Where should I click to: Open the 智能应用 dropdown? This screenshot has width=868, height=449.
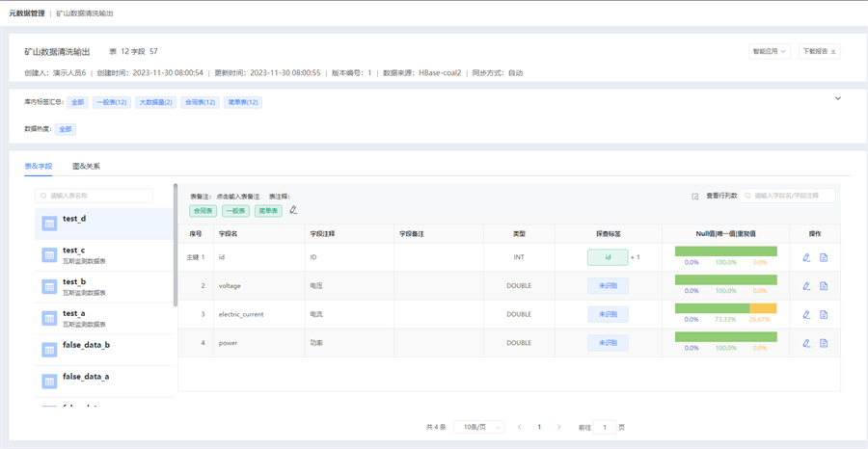pos(769,51)
